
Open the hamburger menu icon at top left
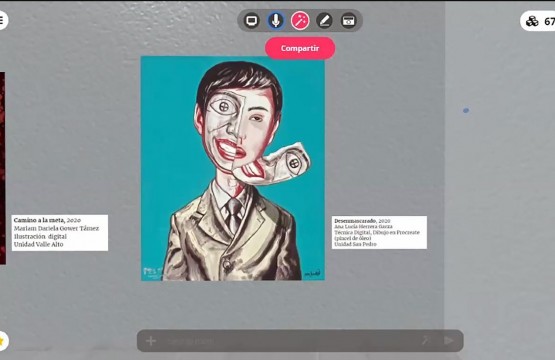point(2,20)
